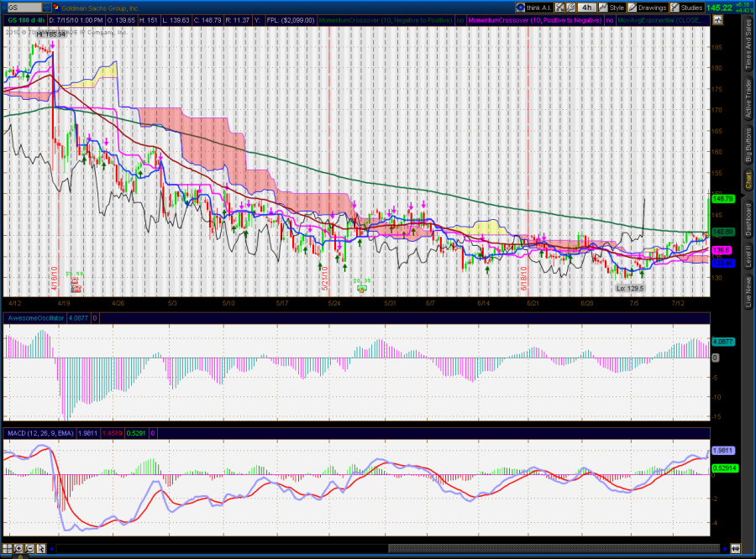Open the 4h timeframe selector

tap(586, 8)
